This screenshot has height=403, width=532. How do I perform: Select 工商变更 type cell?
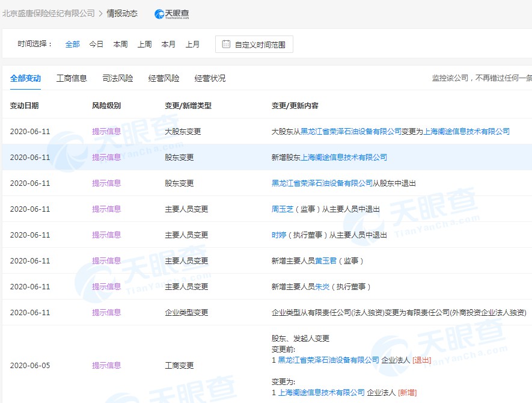[179, 365]
